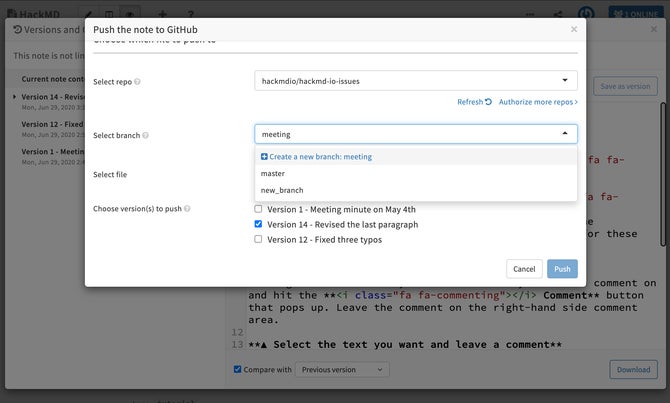Select the master branch option

(416, 174)
